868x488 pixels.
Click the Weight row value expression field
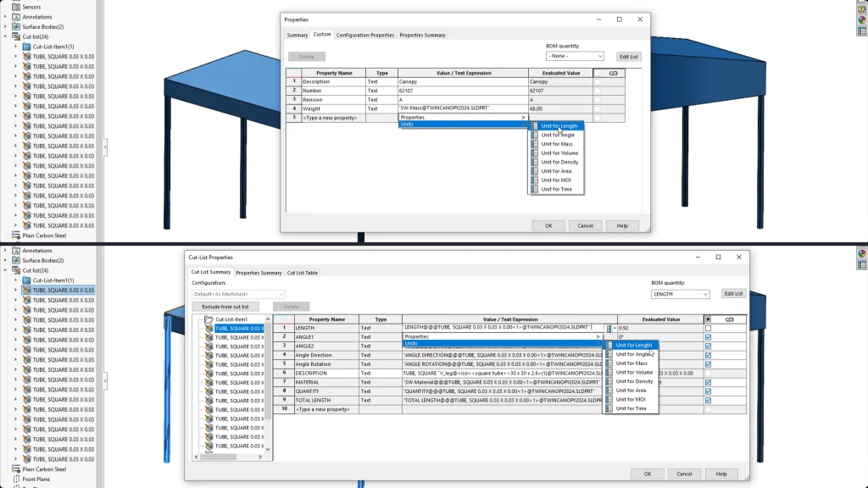462,108
